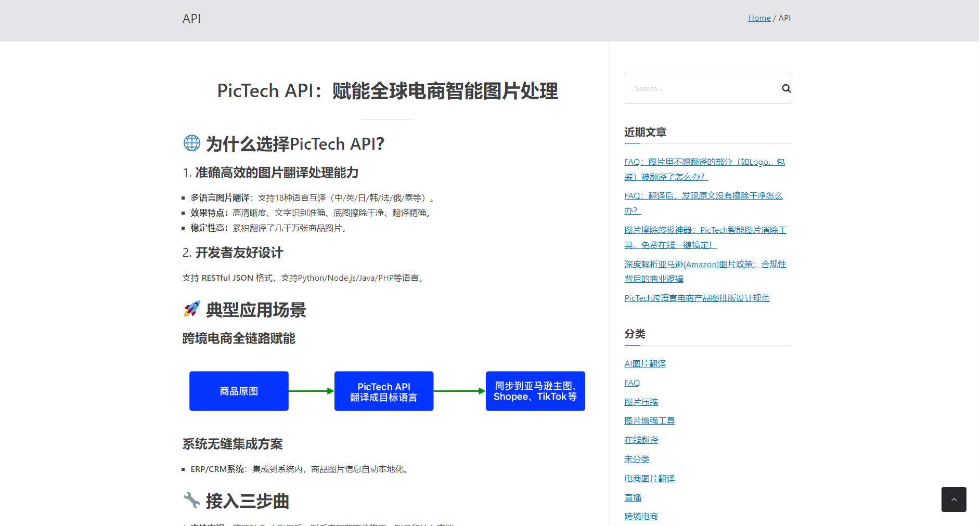
Task: Select the 未分类 category
Action: tap(637, 459)
